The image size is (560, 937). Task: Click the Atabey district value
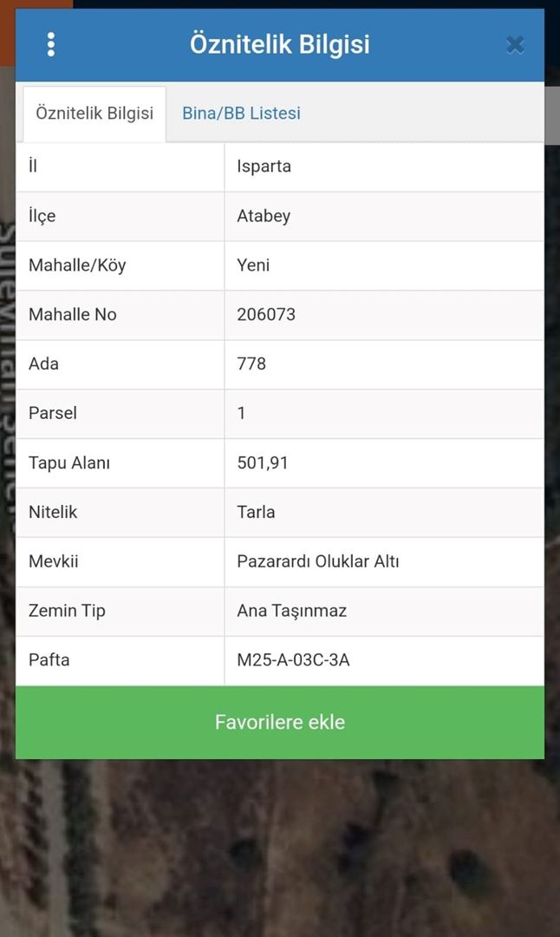pos(264,216)
